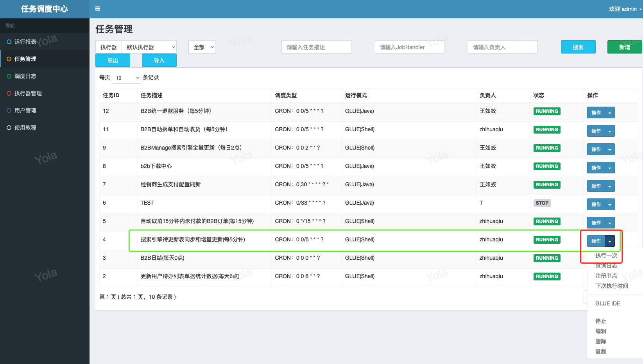Change the records-per-page dropdown
The height and width of the screenshot is (364, 643).
tap(127, 78)
